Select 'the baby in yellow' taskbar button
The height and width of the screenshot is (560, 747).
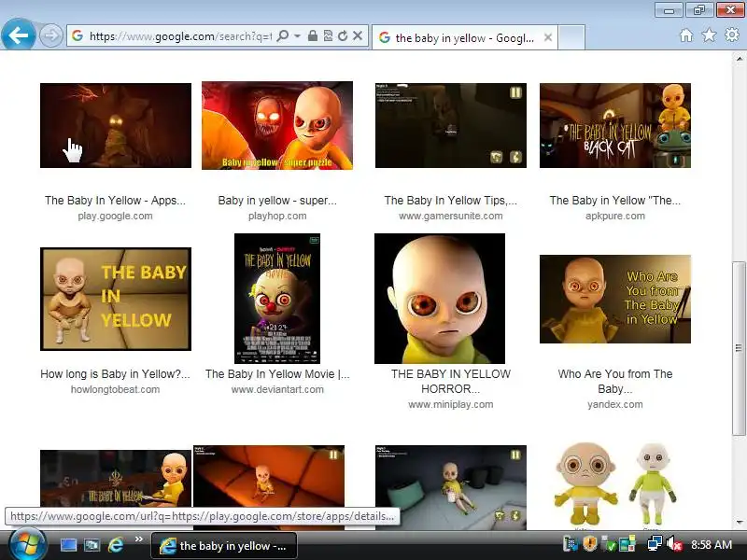[224, 546]
